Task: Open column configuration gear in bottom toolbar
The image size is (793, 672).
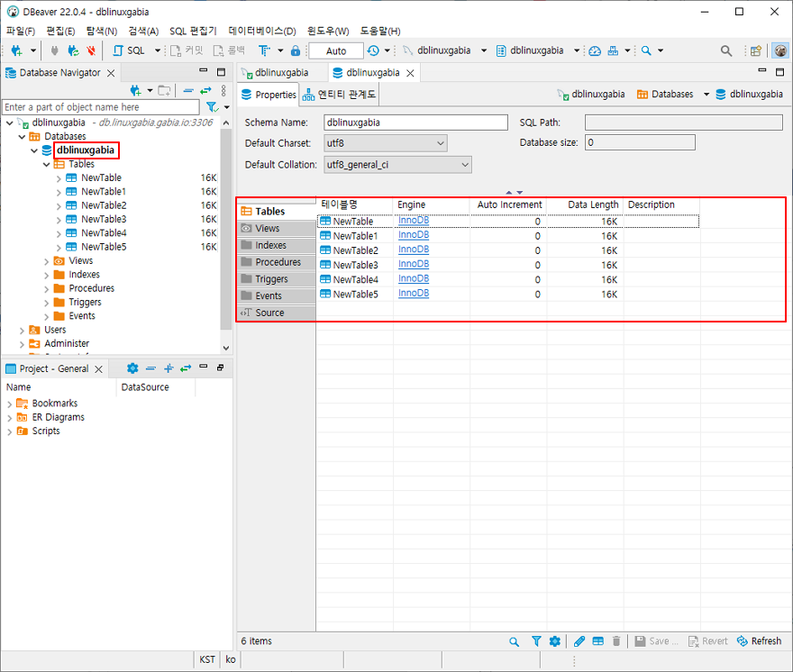Action: click(x=555, y=641)
